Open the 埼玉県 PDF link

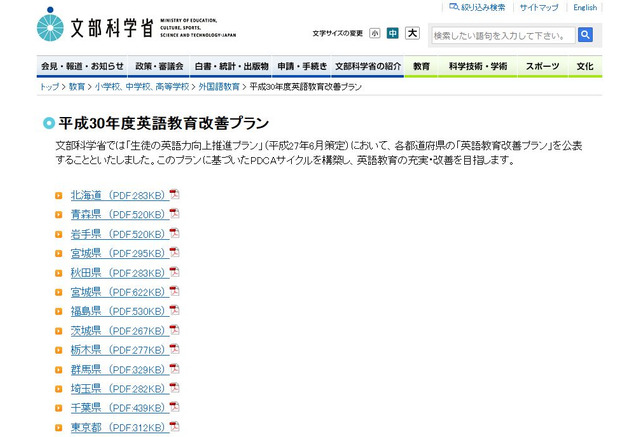[x=120, y=388]
